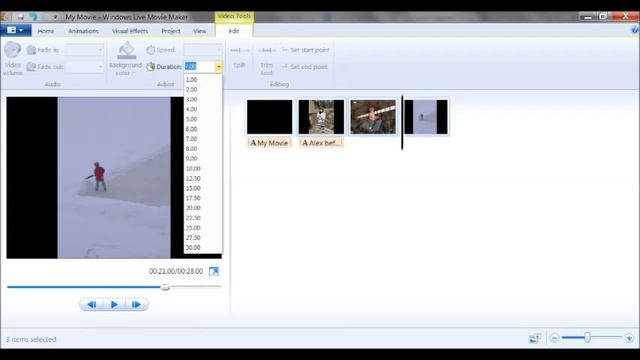Choose 5.00 from the duration list
This screenshot has height=360, width=640.
pyautogui.click(x=203, y=119)
